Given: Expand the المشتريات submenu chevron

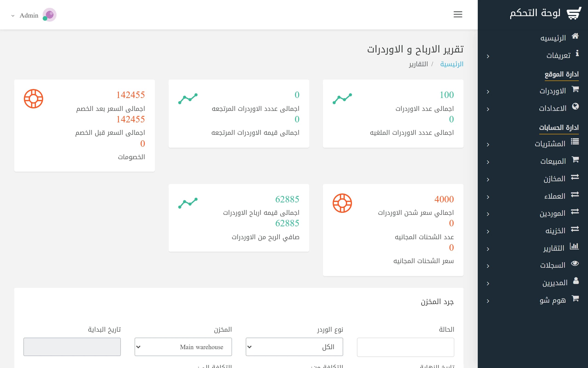Looking at the screenshot, I should pos(488,145).
